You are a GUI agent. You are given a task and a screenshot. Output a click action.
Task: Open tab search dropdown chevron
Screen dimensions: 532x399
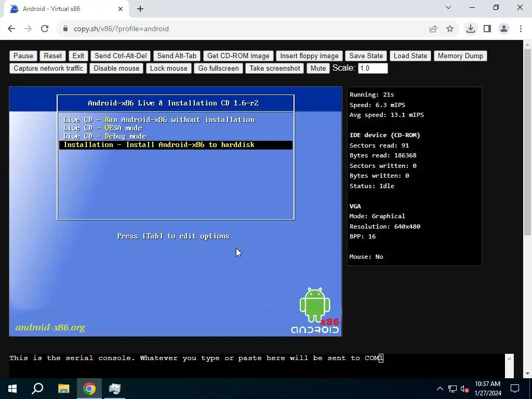tap(448, 7)
